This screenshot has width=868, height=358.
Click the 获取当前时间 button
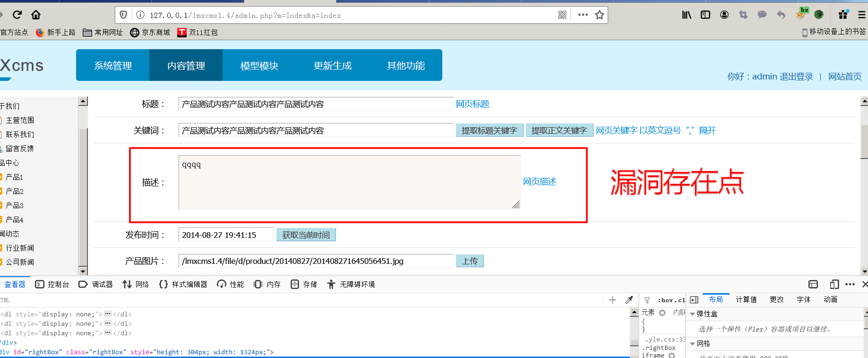pos(306,235)
